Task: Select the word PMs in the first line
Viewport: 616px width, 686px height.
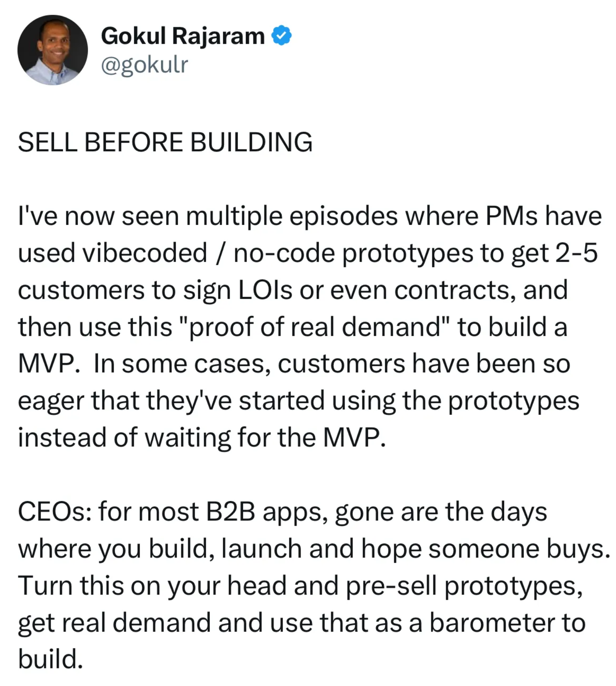Action: (511, 216)
